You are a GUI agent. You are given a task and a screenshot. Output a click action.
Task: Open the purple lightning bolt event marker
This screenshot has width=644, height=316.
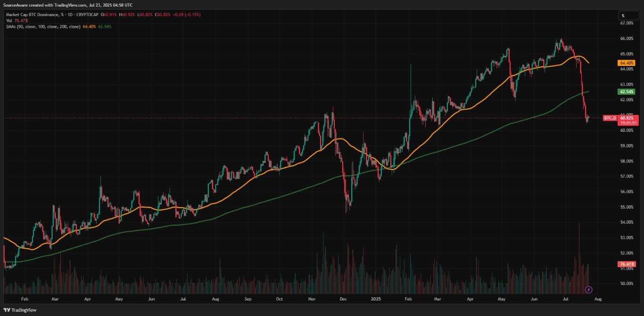(x=588, y=289)
